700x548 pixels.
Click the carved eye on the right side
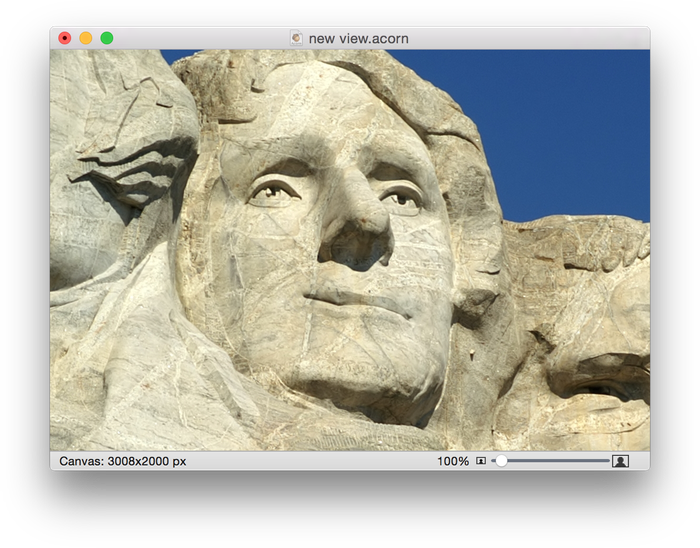pos(402,197)
